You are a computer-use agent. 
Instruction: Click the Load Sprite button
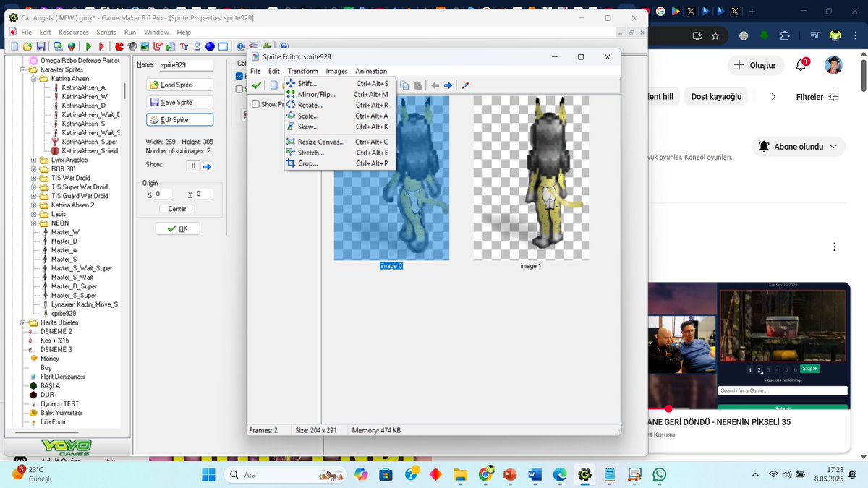click(x=179, y=85)
